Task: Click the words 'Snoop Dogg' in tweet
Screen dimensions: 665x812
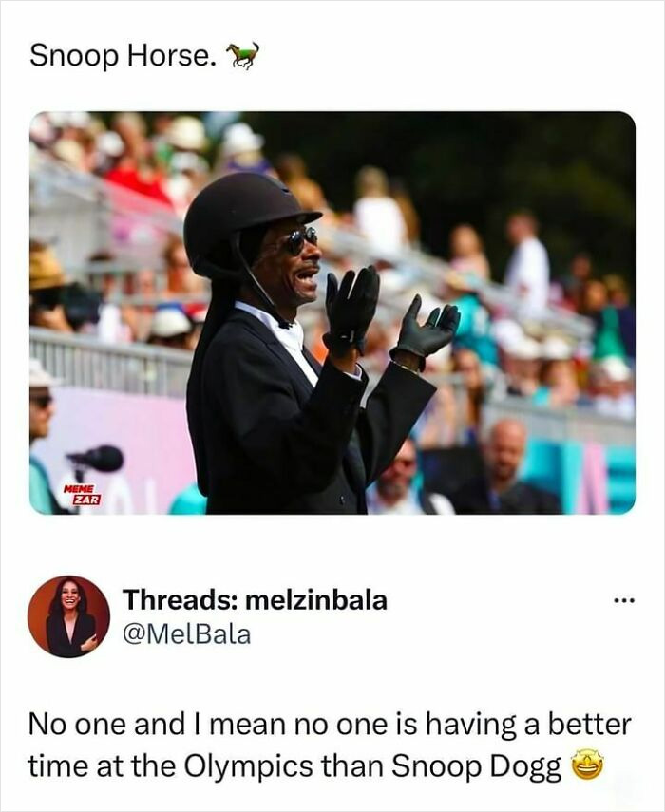Action: 477,765
